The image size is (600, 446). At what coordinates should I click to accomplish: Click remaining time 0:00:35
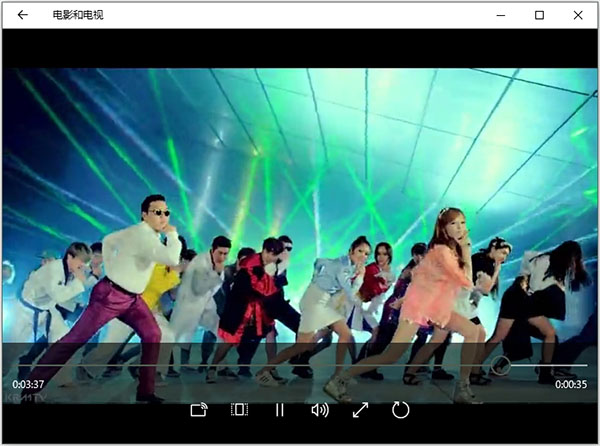point(571,384)
